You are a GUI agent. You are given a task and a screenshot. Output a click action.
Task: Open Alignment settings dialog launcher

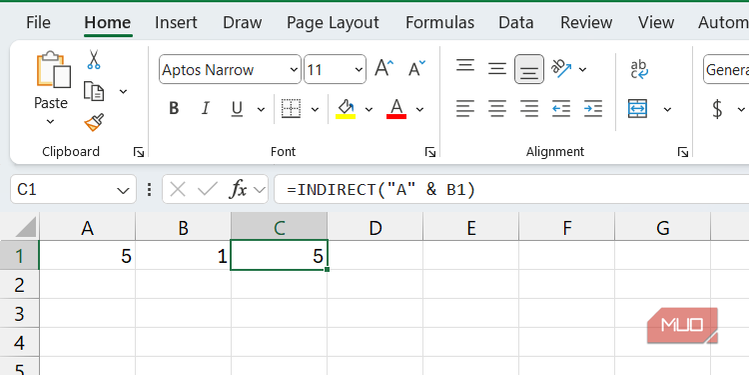(683, 152)
